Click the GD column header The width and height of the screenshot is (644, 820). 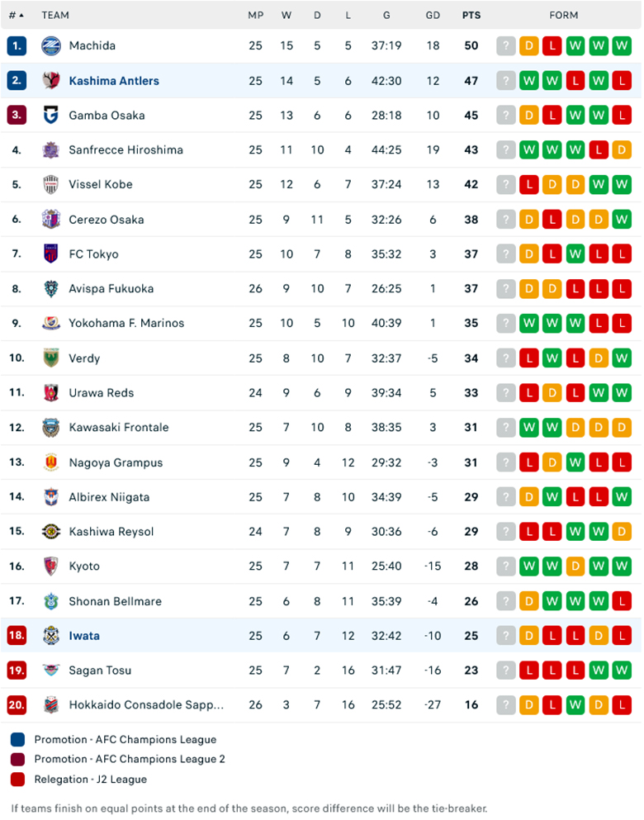coord(433,14)
